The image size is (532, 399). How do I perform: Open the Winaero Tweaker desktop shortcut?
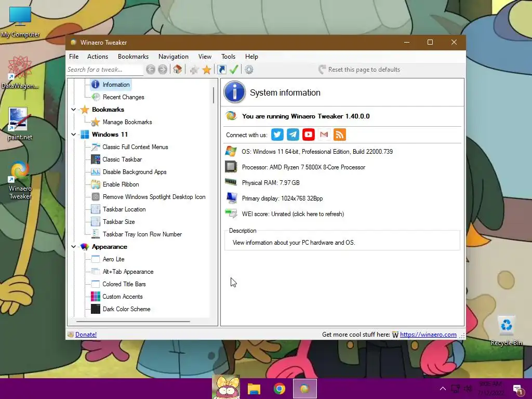click(20, 180)
